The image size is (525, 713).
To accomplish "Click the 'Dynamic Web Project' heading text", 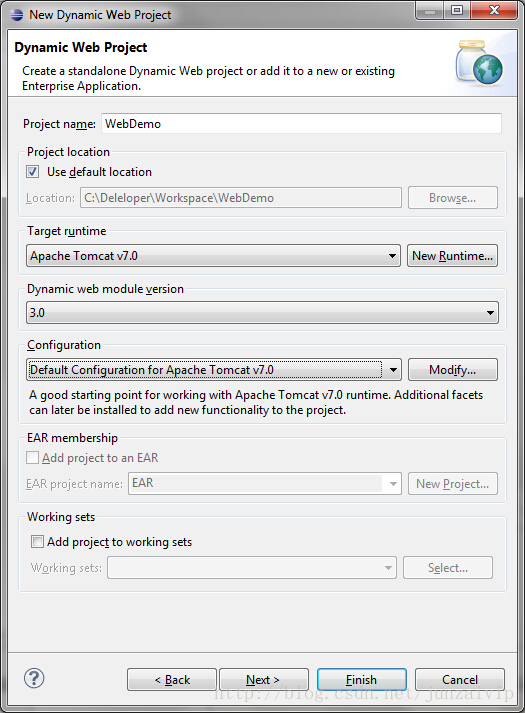I will coord(80,47).
